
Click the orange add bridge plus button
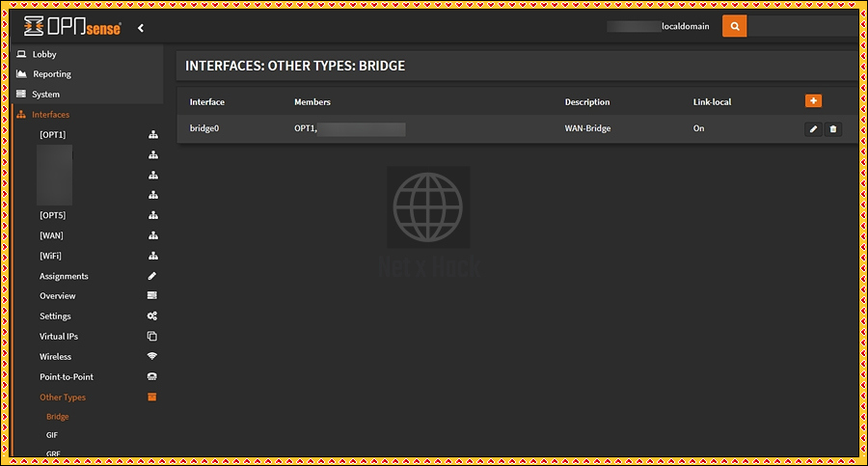click(x=813, y=100)
